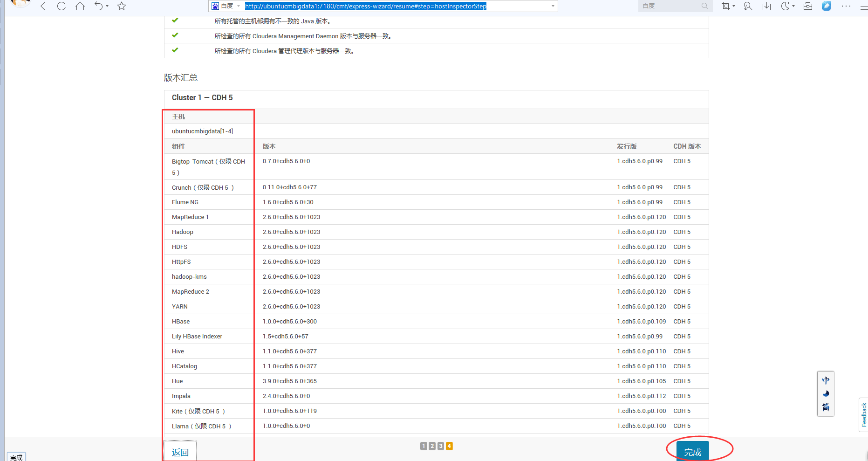868x461 pixels.
Task: Select host name ubuntucmbigdata[1-4]
Action: coord(202,131)
